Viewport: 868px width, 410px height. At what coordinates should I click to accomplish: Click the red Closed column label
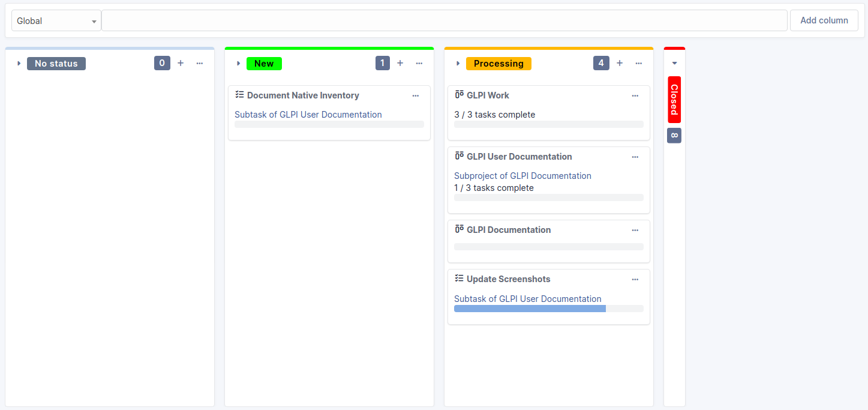[674, 100]
